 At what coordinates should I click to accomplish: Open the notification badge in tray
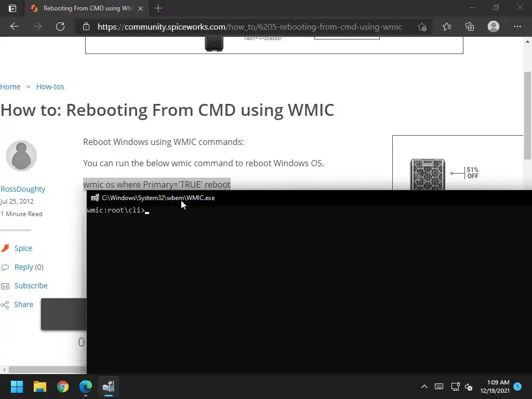[x=517, y=386]
